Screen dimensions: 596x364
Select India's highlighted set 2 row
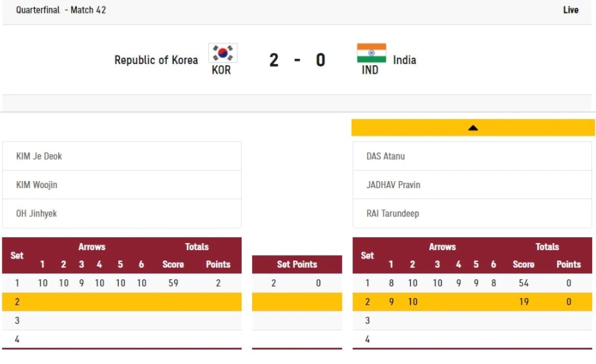(473, 302)
